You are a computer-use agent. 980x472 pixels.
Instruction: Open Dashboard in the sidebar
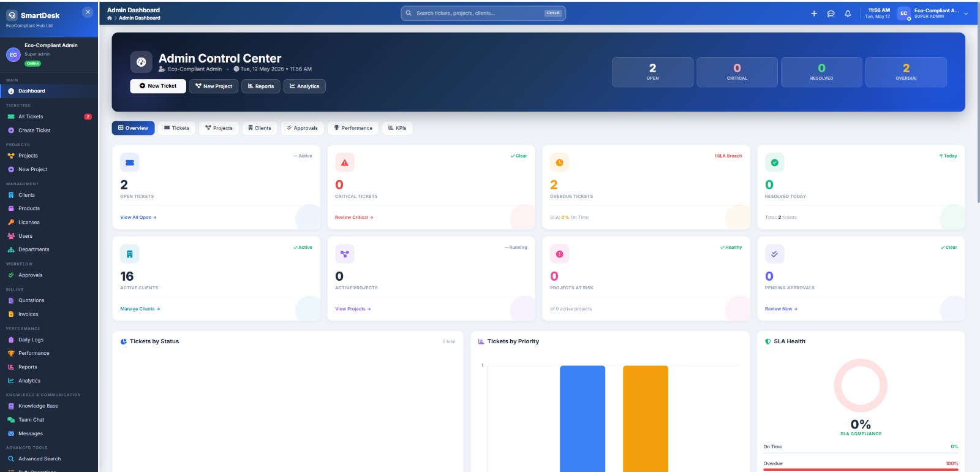coord(49,91)
